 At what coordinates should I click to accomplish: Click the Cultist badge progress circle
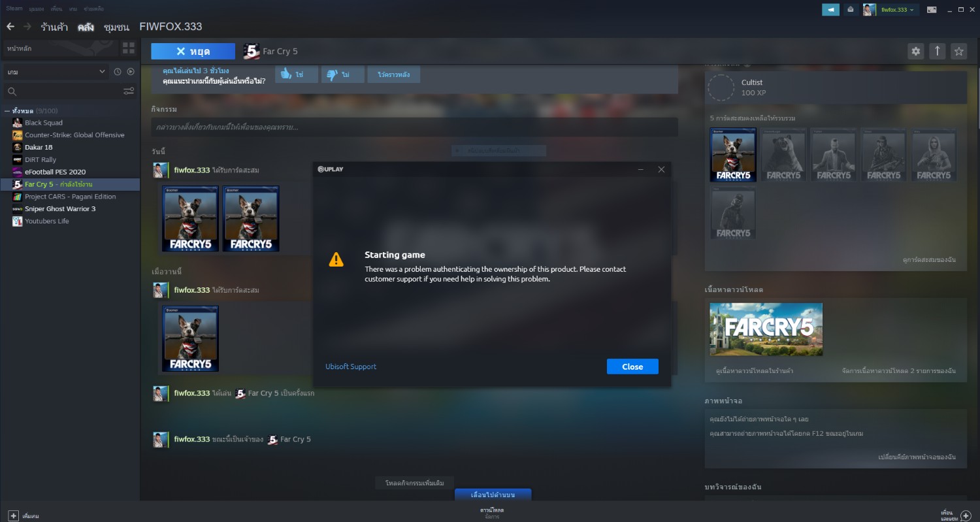coord(721,88)
